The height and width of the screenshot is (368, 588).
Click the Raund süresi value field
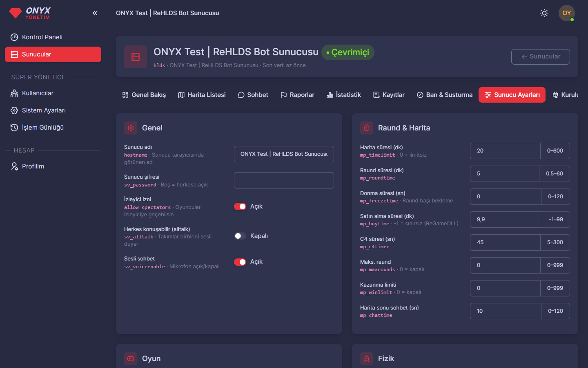tap(505, 174)
